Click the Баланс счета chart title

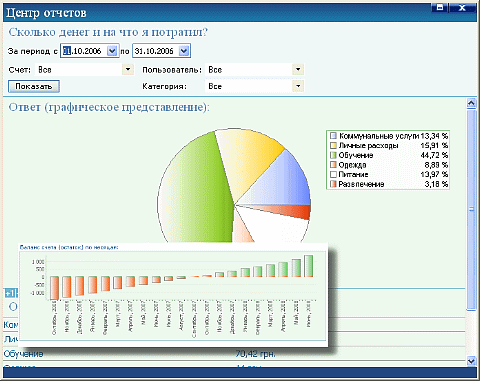click(x=69, y=247)
